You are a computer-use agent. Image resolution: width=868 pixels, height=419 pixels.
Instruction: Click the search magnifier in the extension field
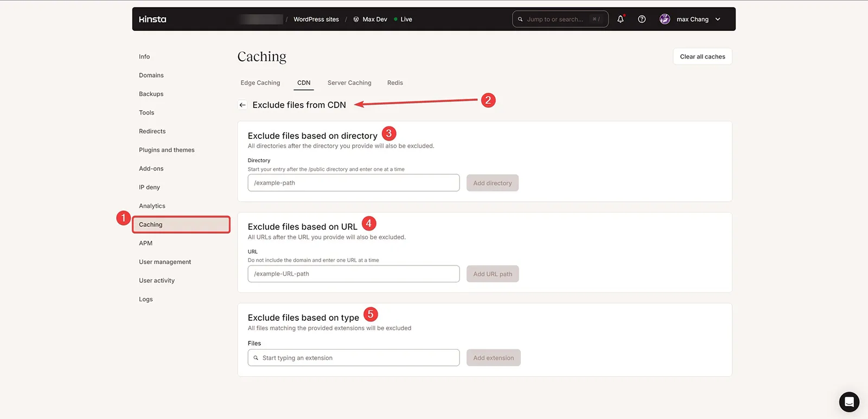pyautogui.click(x=256, y=358)
